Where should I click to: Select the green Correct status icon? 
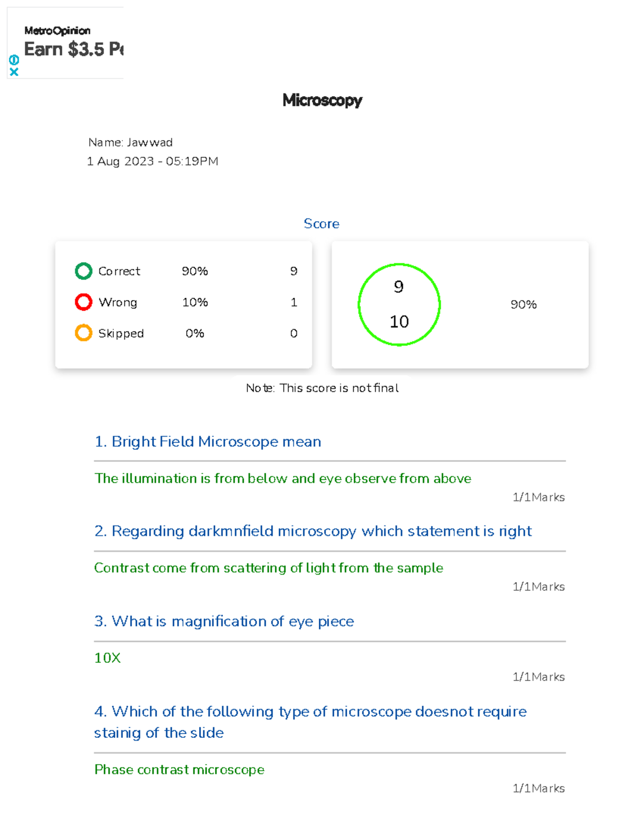[84, 271]
